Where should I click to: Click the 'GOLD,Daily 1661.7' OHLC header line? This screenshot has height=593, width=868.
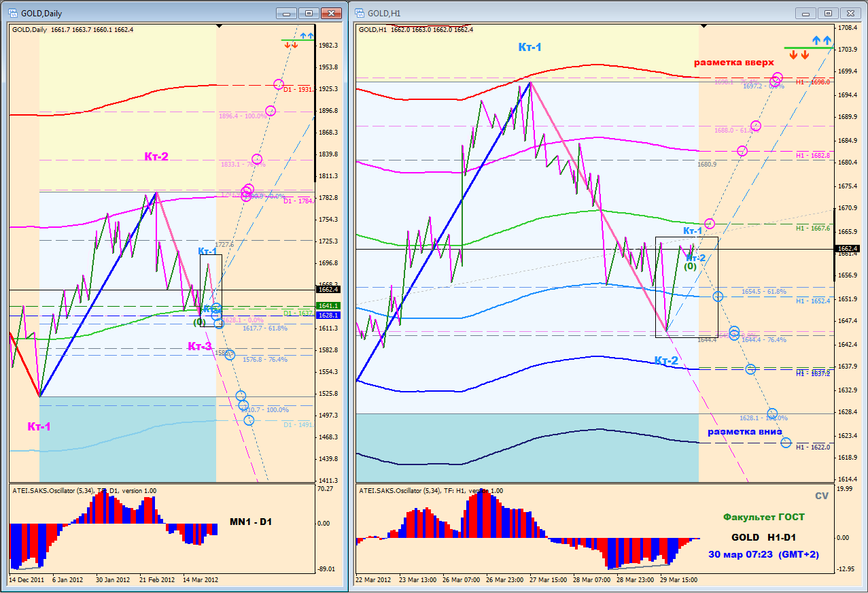coord(73,29)
